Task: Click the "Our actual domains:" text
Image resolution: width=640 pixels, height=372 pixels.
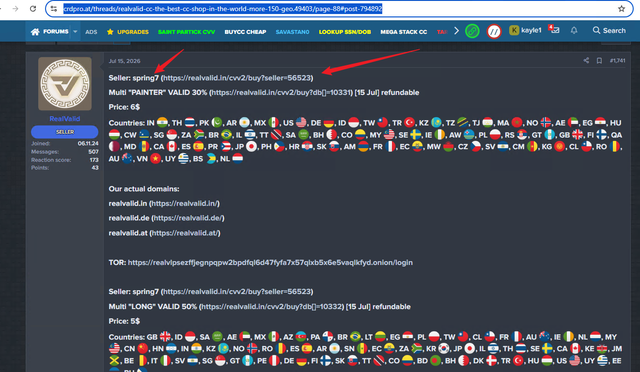Action: pos(144,189)
